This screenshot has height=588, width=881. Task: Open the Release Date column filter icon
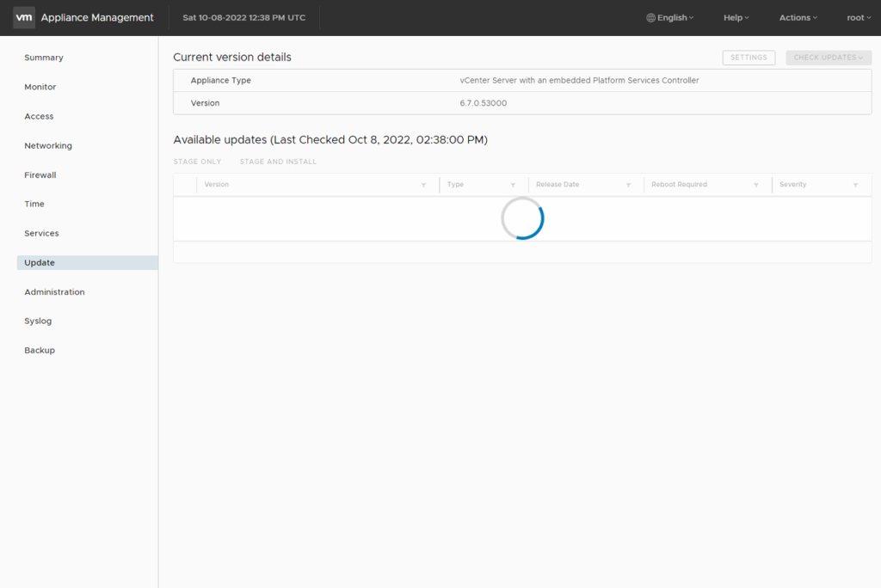[x=628, y=185]
